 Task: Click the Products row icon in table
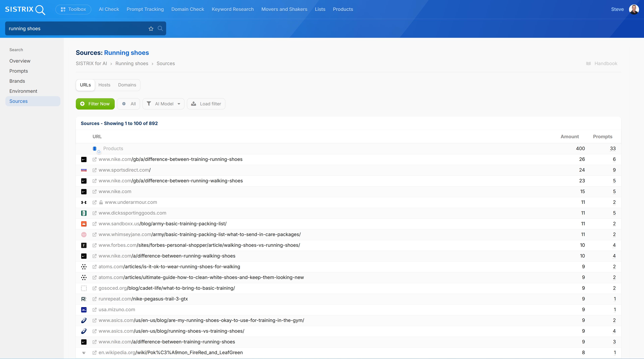tap(95, 149)
